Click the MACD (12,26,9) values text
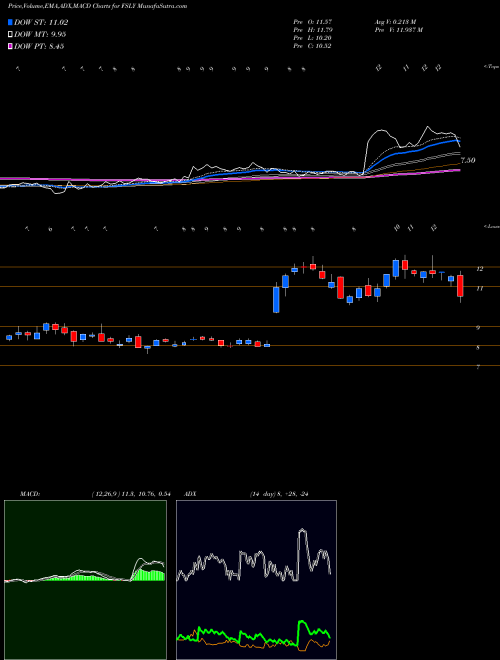Screen dimensions: 500x660 (130, 494)
